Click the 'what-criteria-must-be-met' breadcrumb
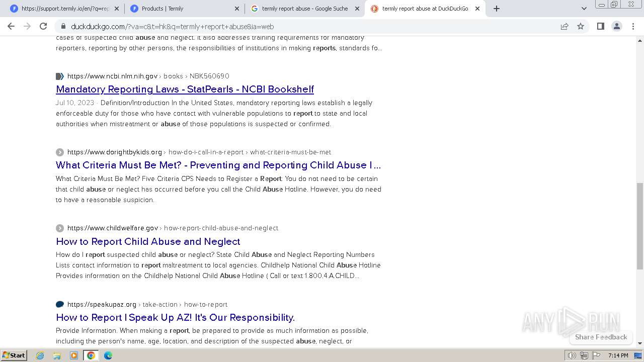644x362 pixels. pos(290,152)
